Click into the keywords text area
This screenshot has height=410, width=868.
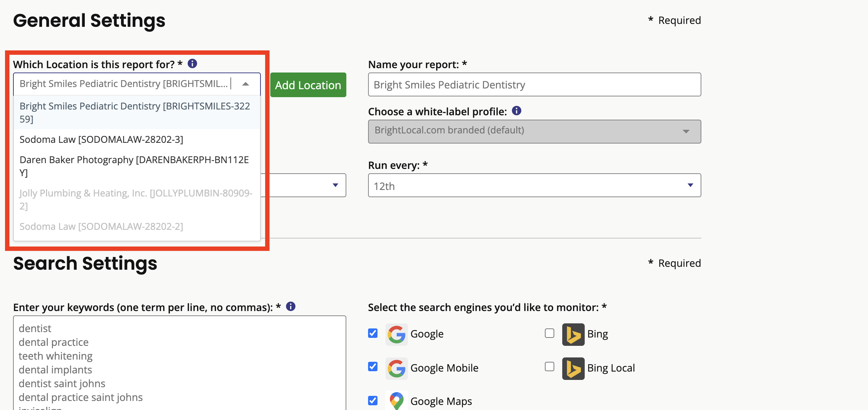[179, 363]
